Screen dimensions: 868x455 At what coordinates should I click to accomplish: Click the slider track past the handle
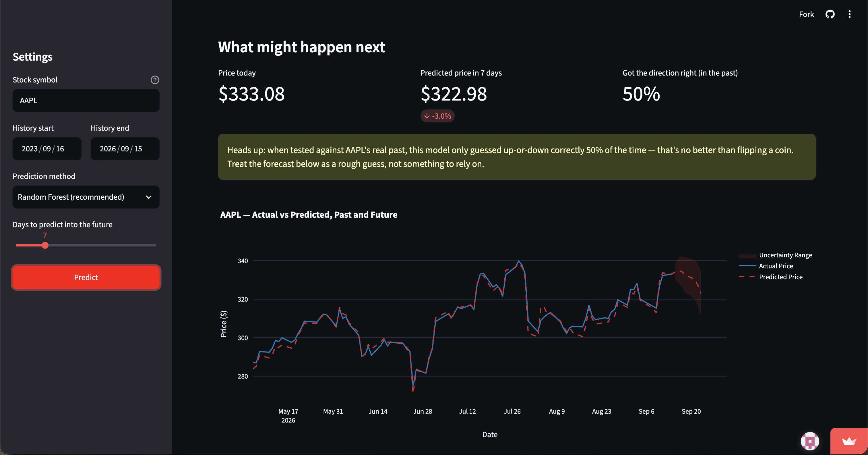point(103,245)
